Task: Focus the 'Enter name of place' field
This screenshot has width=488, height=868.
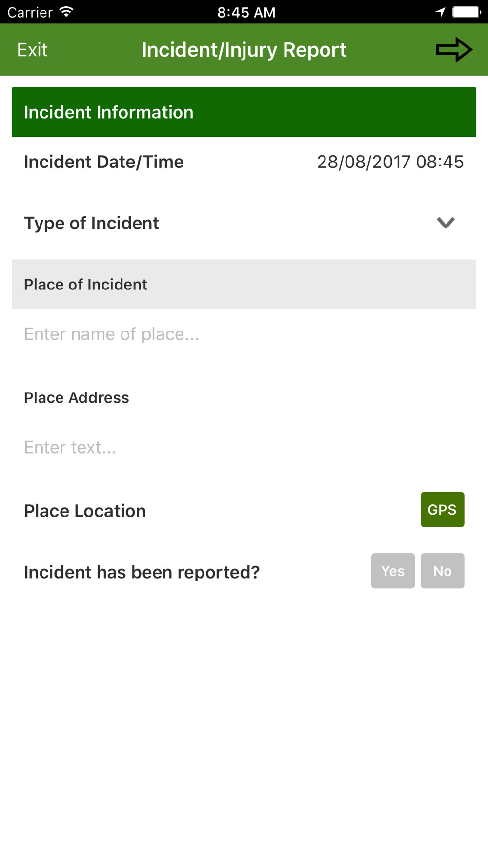Action: tap(244, 334)
